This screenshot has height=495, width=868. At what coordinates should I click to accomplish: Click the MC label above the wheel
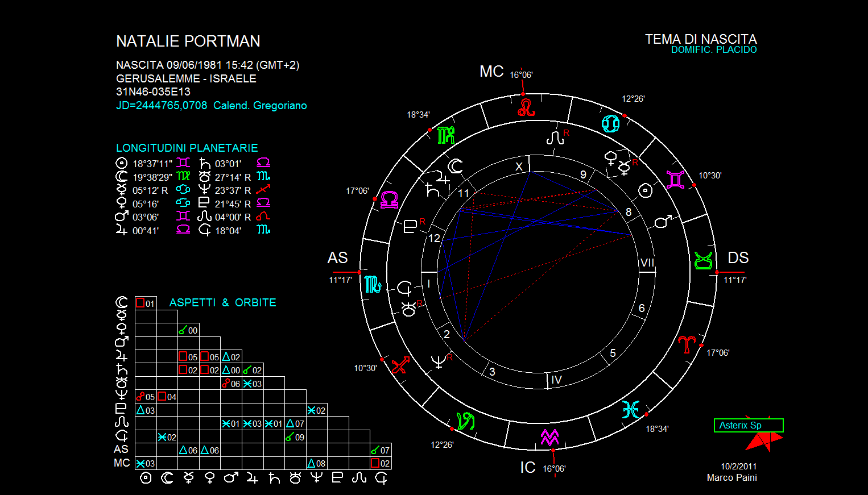491,72
